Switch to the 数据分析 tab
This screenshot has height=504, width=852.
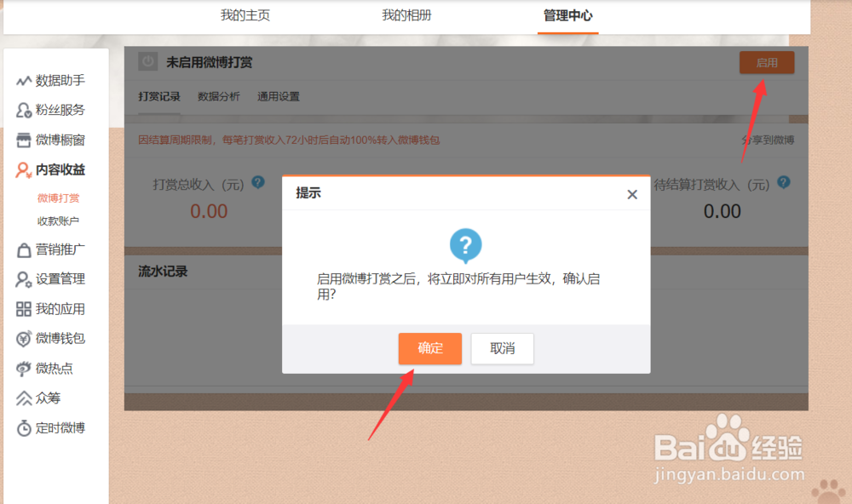(218, 96)
